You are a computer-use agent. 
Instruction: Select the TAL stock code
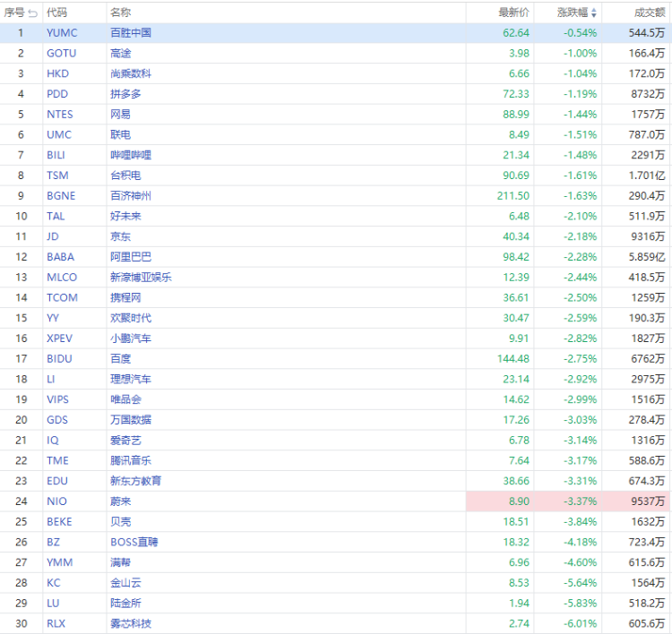[56, 216]
